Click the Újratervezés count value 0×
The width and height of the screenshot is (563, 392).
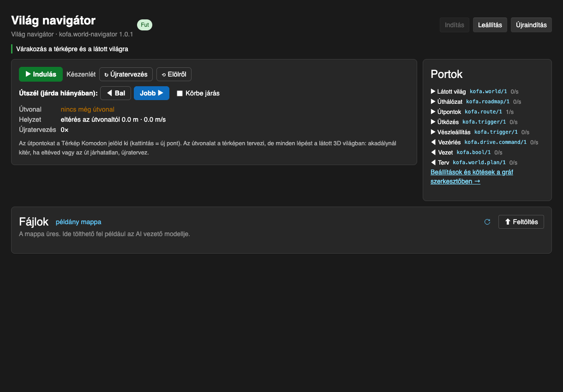pyautogui.click(x=65, y=130)
